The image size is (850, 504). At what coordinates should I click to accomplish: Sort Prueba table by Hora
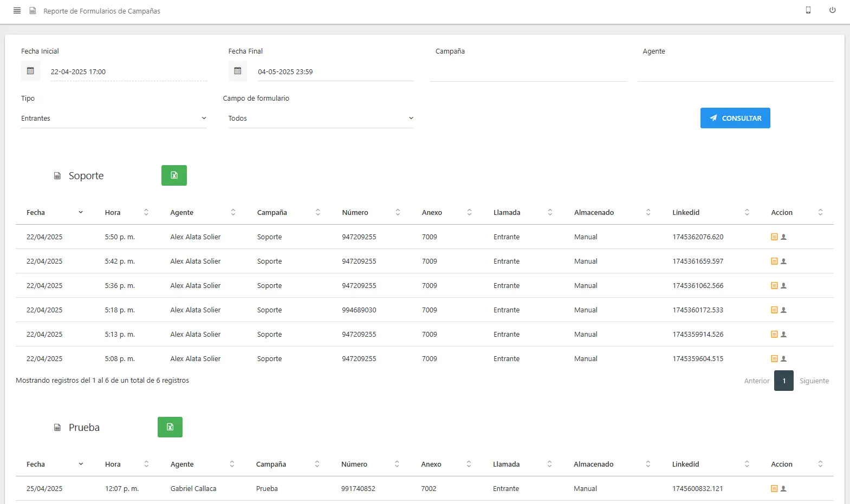tap(127, 464)
